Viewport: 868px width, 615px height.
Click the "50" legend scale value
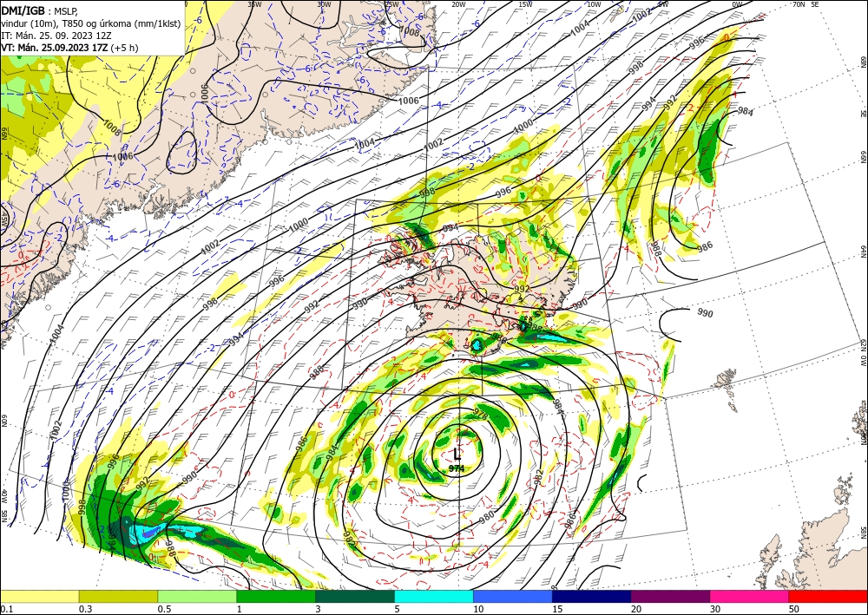[x=794, y=609]
